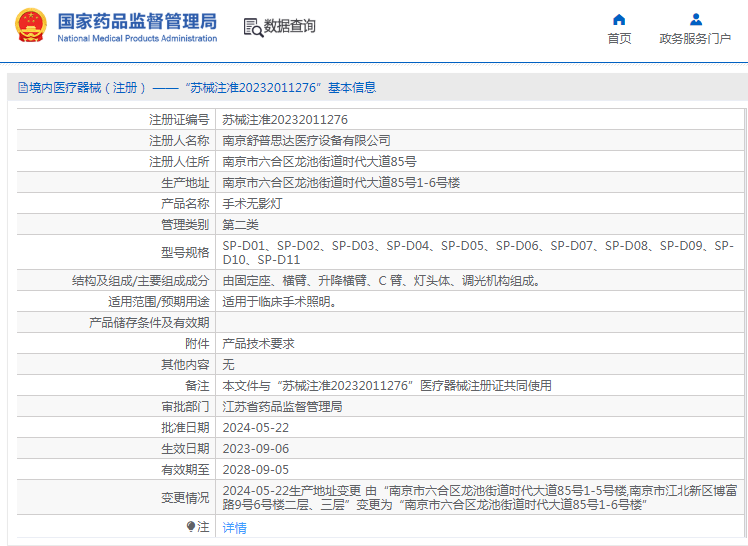Click the 注册人住所 row label
Viewport: 748px width, 546px height.
[x=179, y=162]
